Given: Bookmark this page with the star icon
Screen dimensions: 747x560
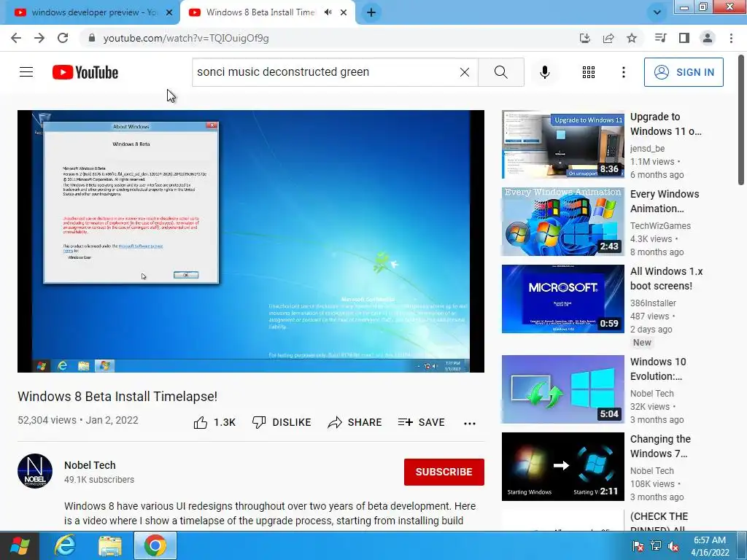Looking at the screenshot, I should click(632, 38).
